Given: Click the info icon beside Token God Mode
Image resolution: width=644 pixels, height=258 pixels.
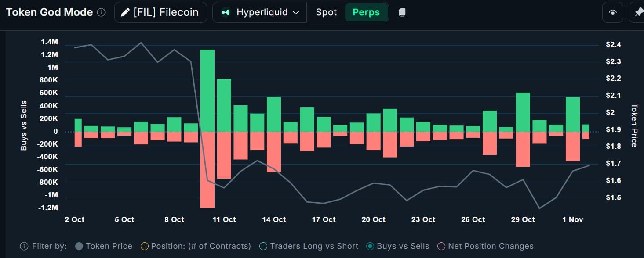Looking at the screenshot, I should coord(101,12).
